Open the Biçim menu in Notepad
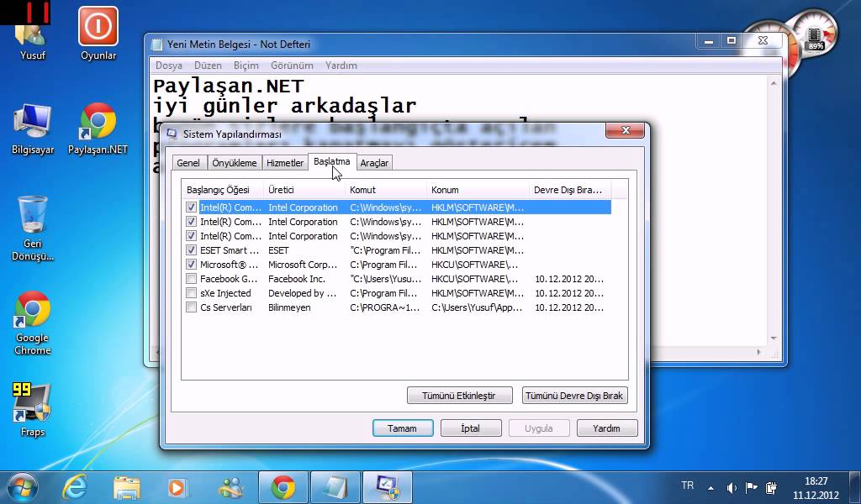The height and width of the screenshot is (504, 861). coord(246,66)
